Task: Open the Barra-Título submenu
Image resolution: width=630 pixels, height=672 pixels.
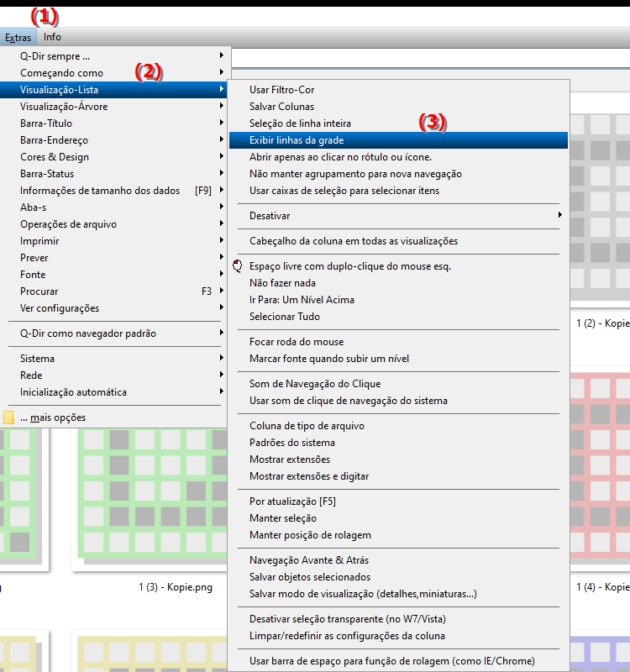Action: [114, 123]
